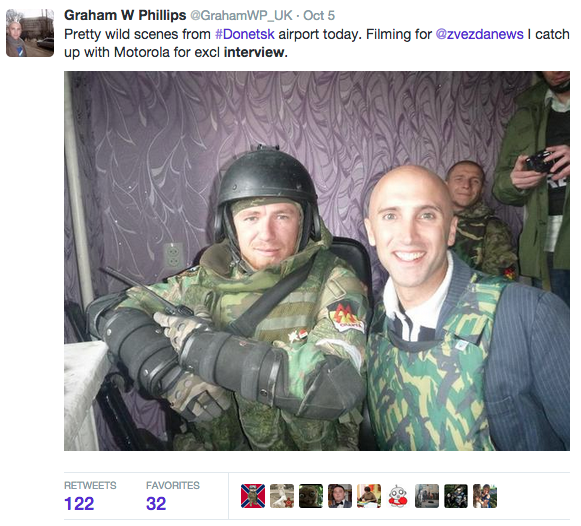The image size is (581, 526).
Task: Open the @GrahamWP_UK handle
Action: (241, 16)
